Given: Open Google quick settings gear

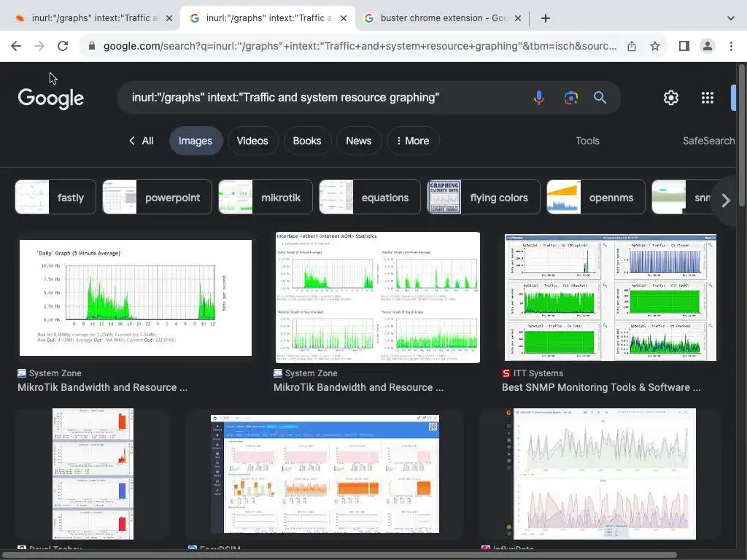Looking at the screenshot, I should [671, 98].
